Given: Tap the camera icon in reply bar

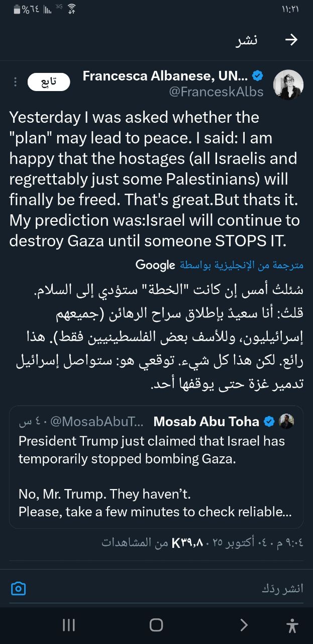Looking at the screenshot, I should pyautogui.click(x=19, y=588).
